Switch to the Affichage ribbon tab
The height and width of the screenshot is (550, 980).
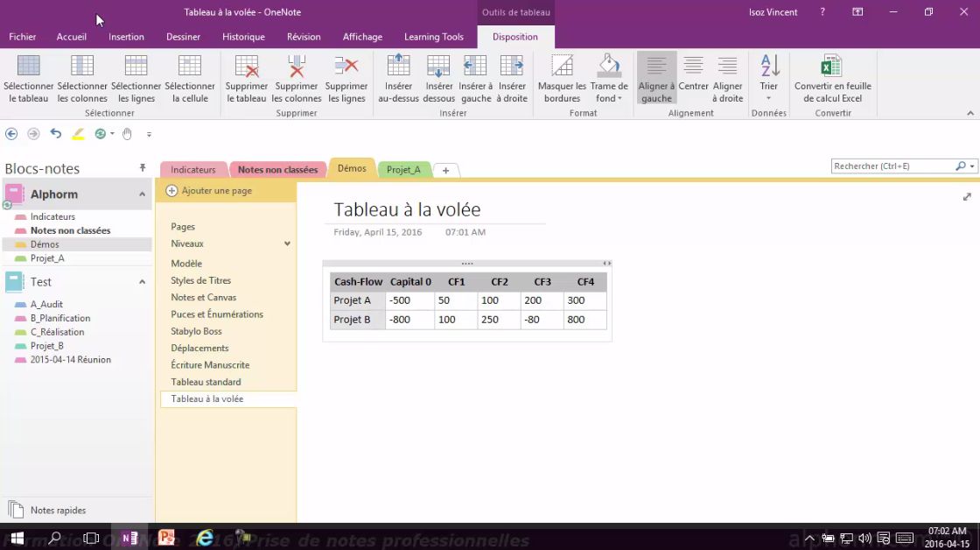click(x=362, y=37)
